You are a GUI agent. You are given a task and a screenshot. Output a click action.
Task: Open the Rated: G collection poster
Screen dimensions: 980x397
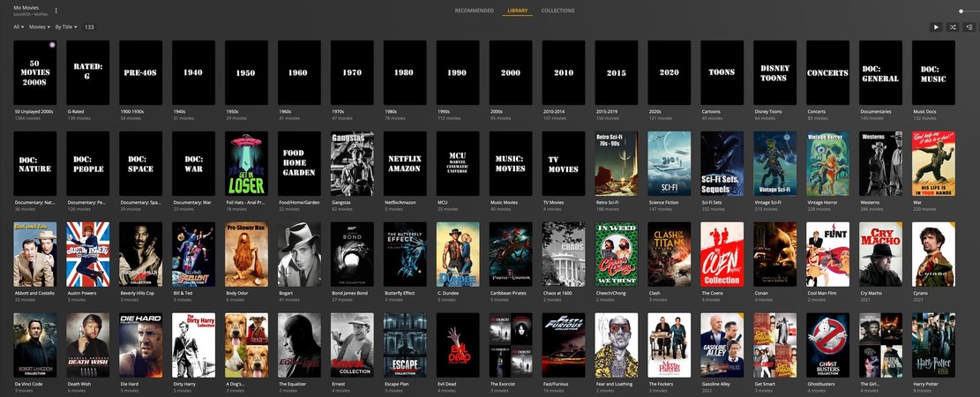click(x=87, y=72)
